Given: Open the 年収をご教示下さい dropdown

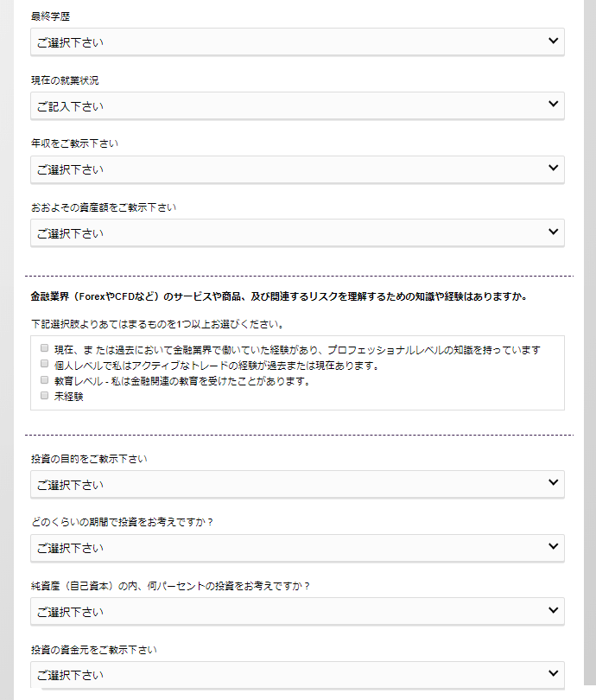Looking at the screenshot, I should (x=297, y=169).
